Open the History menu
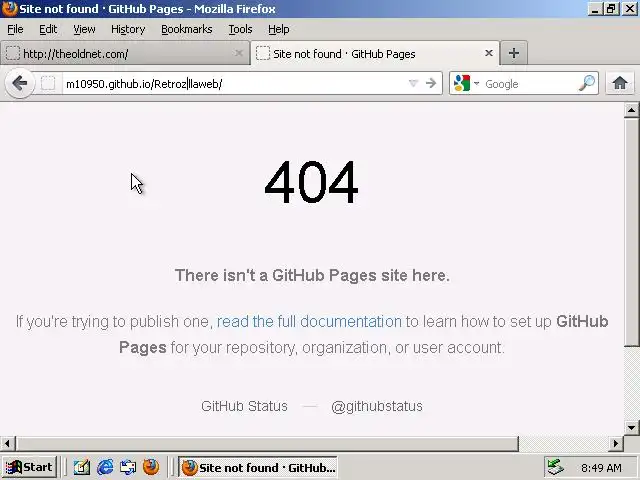640x480 pixels. point(128,29)
